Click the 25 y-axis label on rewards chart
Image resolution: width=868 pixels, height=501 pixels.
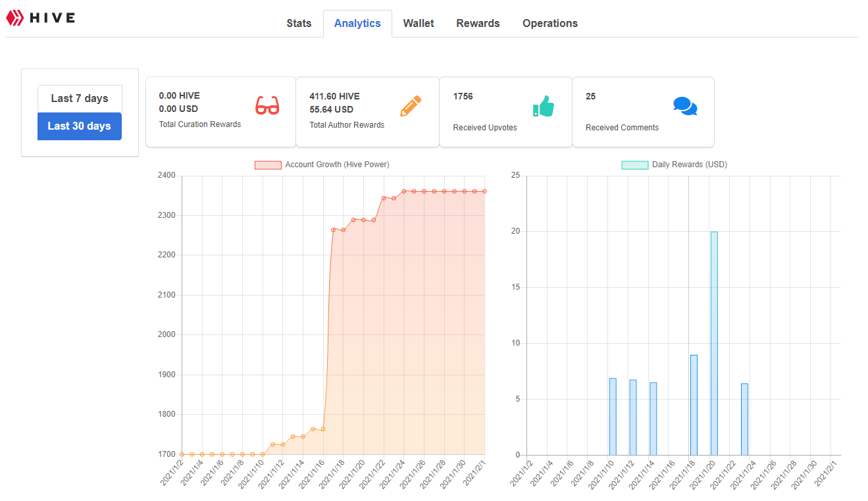click(515, 175)
